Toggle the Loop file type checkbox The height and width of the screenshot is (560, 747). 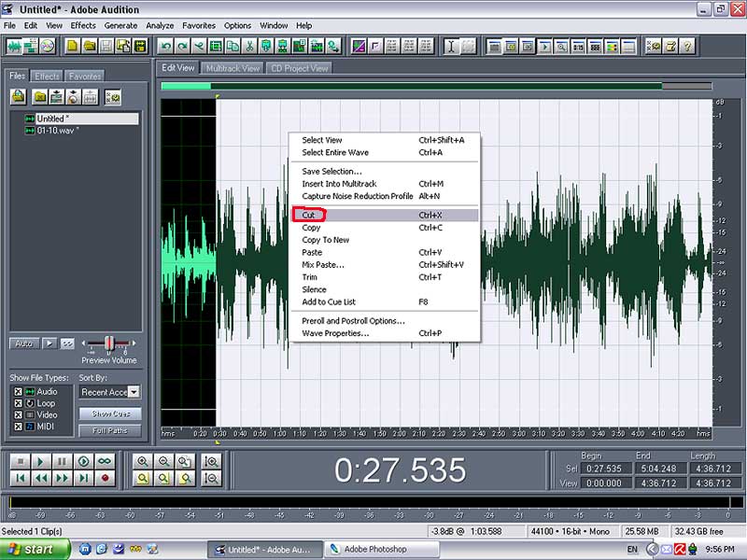coord(18,403)
